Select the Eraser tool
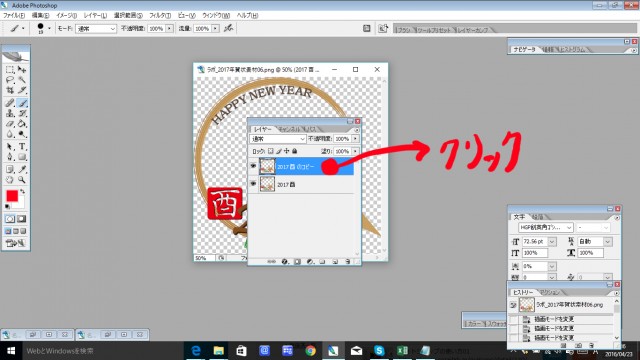 tap(10, 124)
